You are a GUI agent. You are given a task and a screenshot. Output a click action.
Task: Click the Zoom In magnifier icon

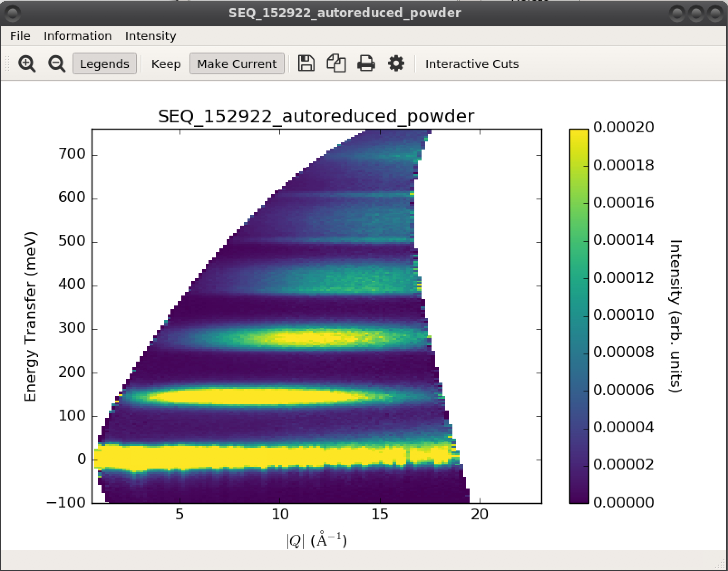coord(27,63)
